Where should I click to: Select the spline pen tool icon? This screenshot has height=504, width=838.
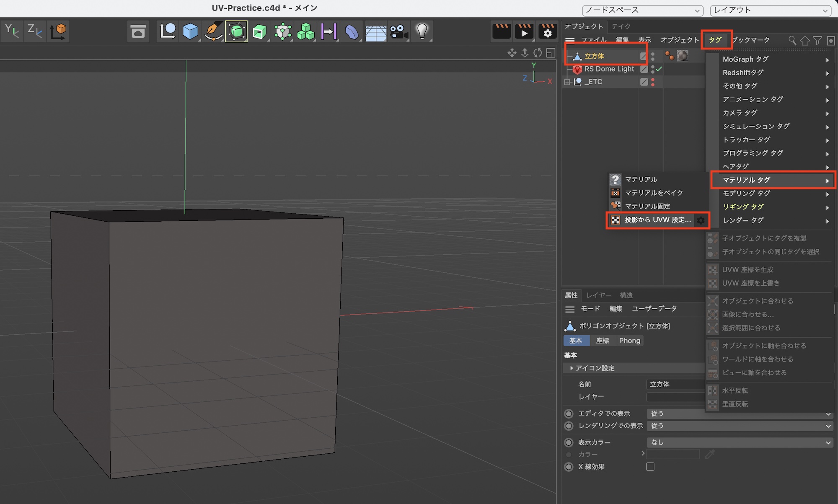tap(213, 31)
